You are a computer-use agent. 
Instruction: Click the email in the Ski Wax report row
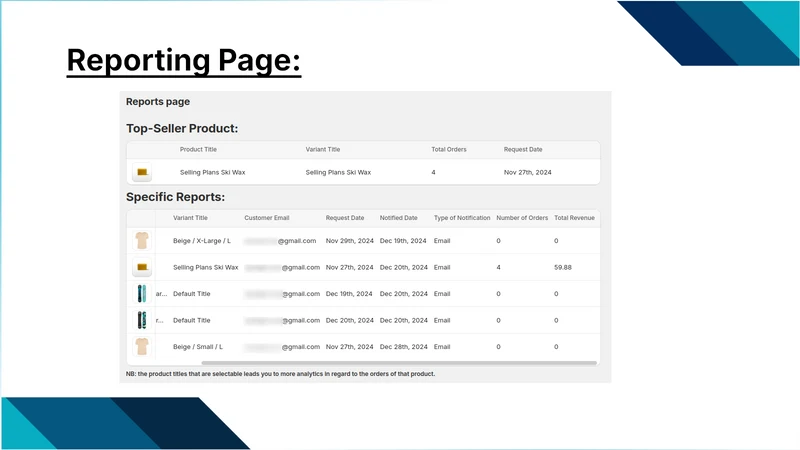click(x=282, y=267)
